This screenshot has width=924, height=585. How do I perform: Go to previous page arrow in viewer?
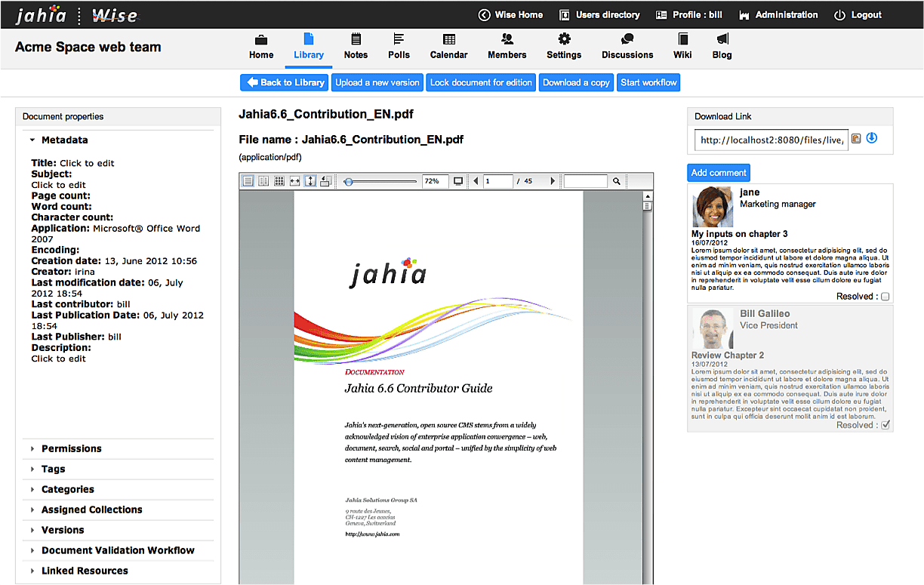[476, 181]
